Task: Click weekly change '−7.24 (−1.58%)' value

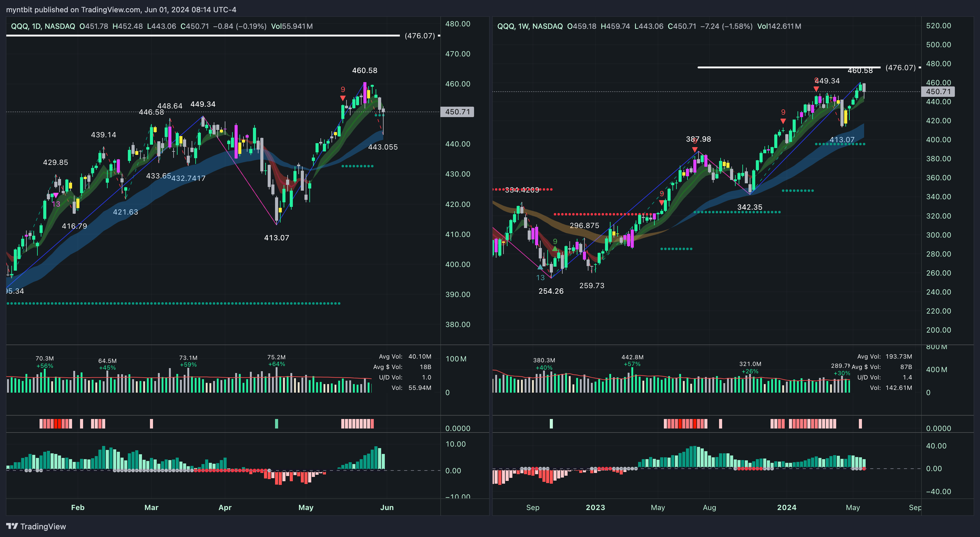Action: 726,26
